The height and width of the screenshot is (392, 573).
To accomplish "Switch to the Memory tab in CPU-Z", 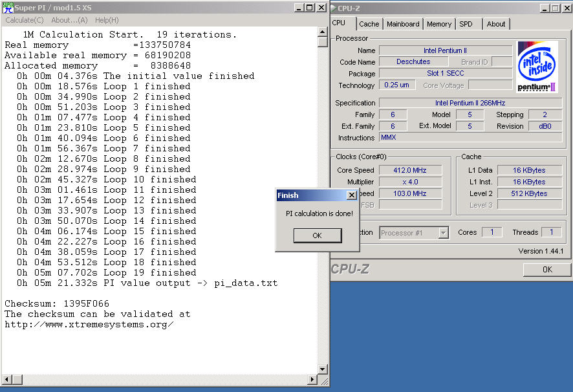I will 439,24.
